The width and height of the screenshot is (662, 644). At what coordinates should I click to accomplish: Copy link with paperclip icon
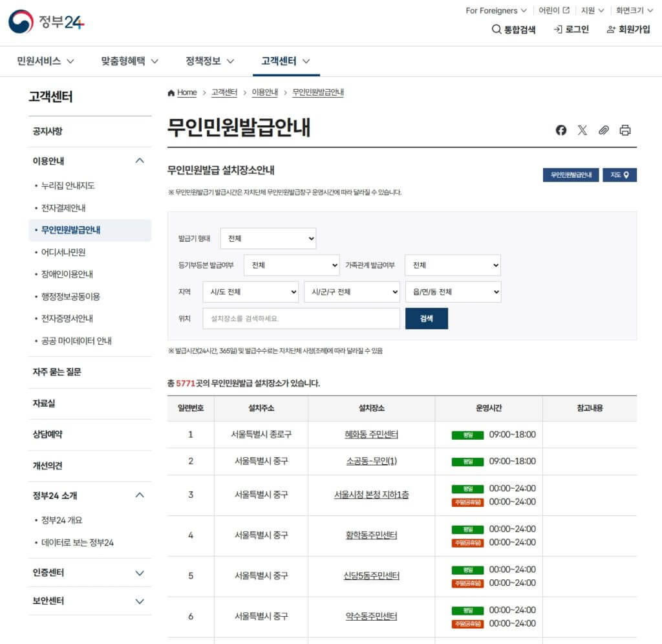coord(603,130)
